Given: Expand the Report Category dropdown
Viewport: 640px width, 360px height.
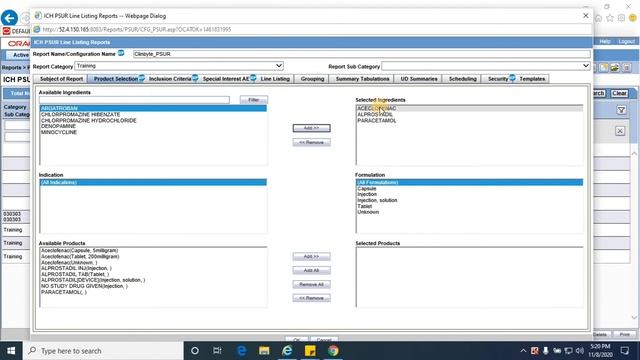Looking at the screenshot, I should coord(279,66).
